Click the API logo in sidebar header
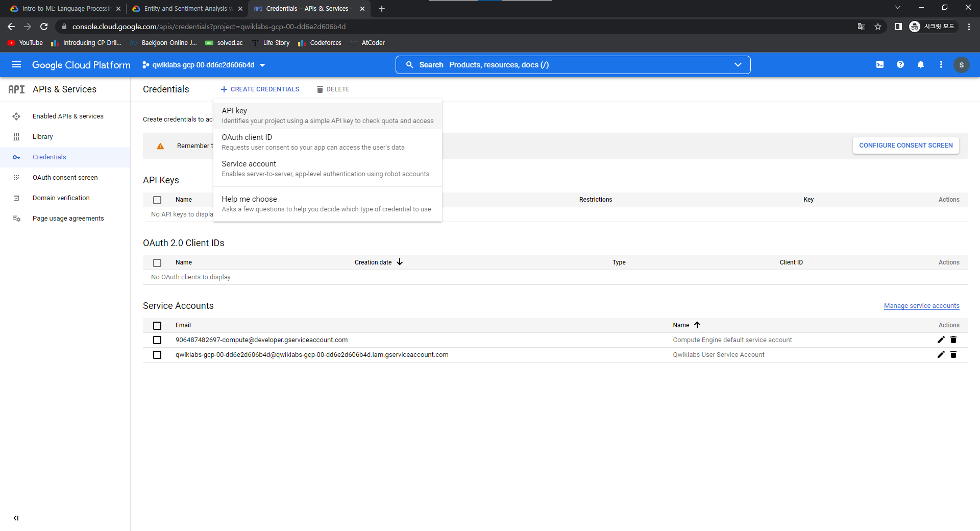 point(16,89)
